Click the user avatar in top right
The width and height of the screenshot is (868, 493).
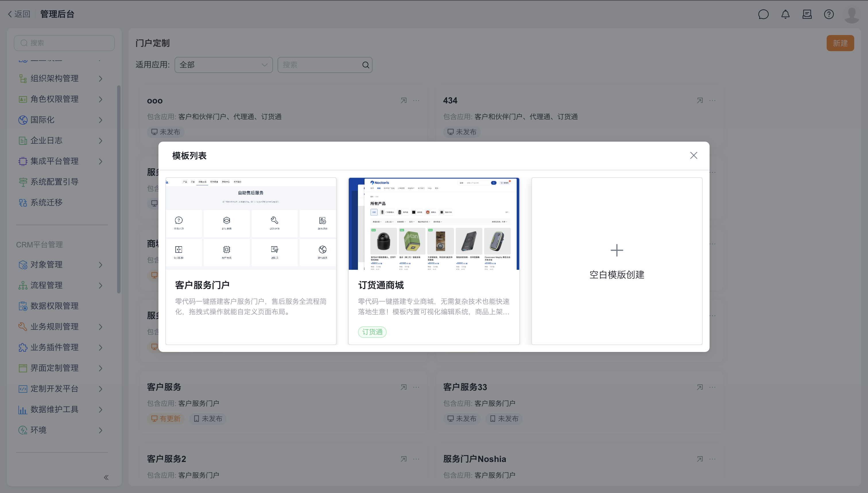click(851, 14)
